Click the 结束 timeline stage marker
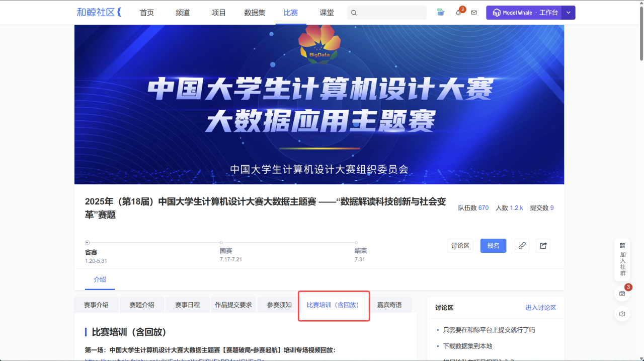The width and height of the screenshot is (644, 361). pyautogui.click(x=356, y=243)
